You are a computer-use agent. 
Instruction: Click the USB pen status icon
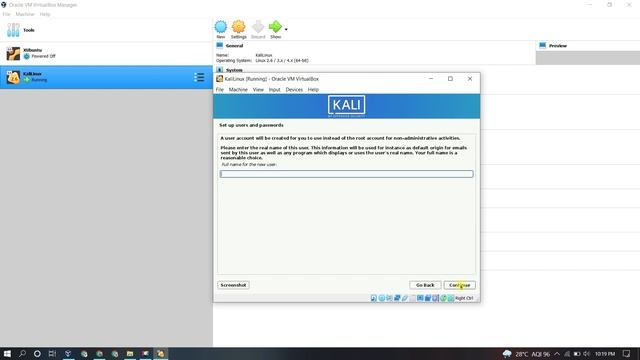coord(405,298)
